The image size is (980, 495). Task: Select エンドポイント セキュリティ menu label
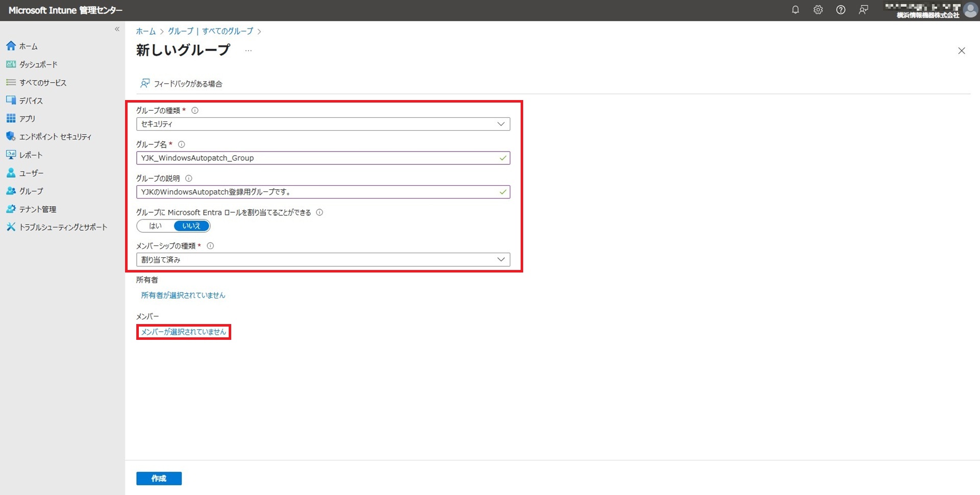pos(55,137)
